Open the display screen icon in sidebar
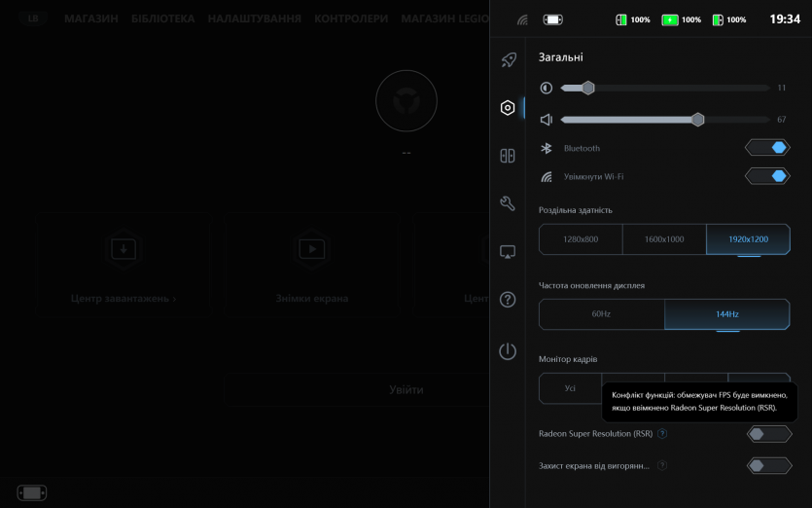 click(x=508, y=252)
